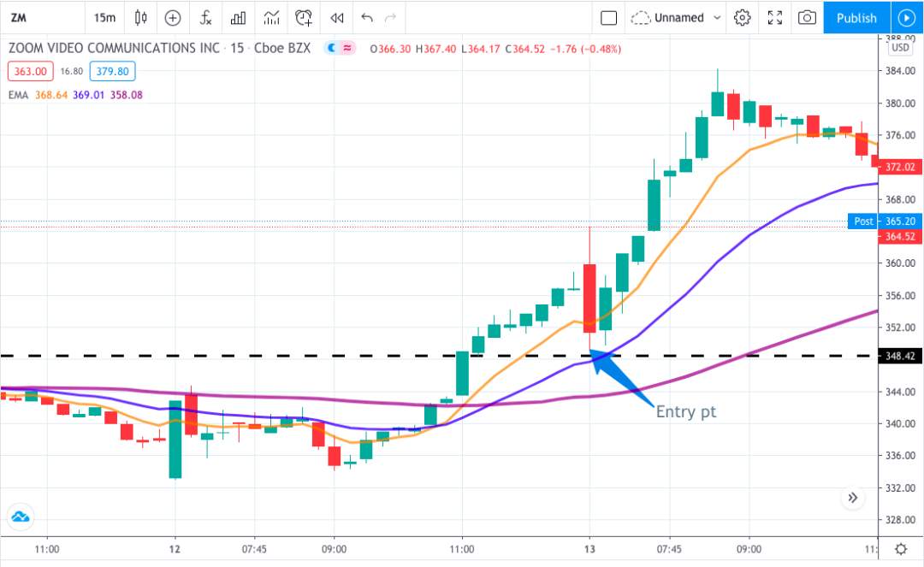Open the candlestick chart style menu
The width and height of the screenshot is (924, 567).
click(141, 18)
